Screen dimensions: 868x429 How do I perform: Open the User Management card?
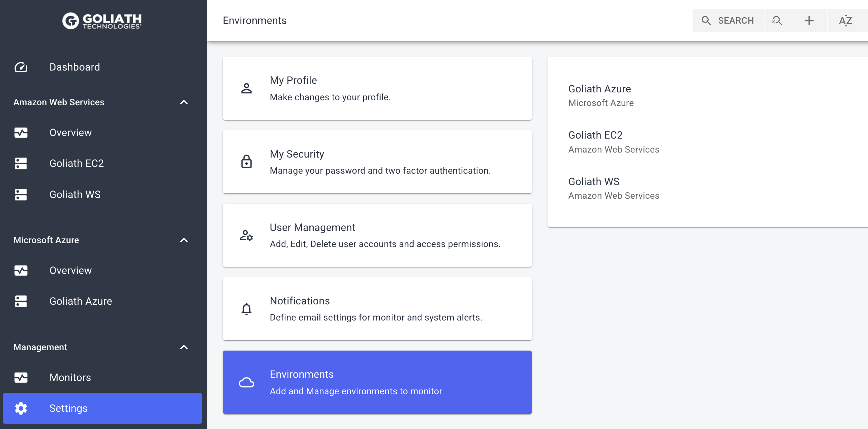(x=377, y=235)
